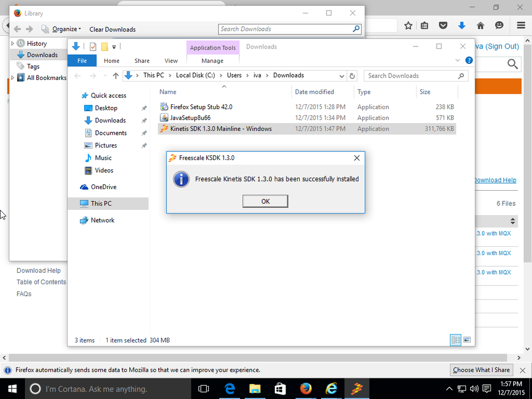
Task: Select OneDrive in navigation pane
Action: [103, 187]
